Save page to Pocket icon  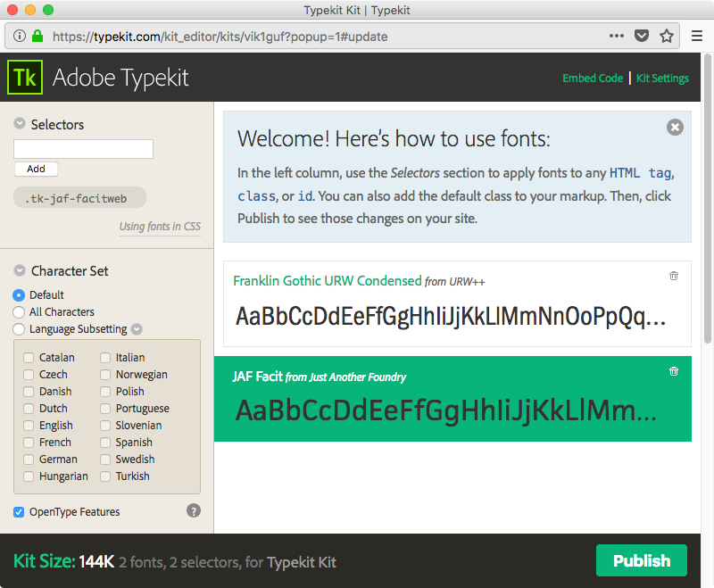point(642,36)
